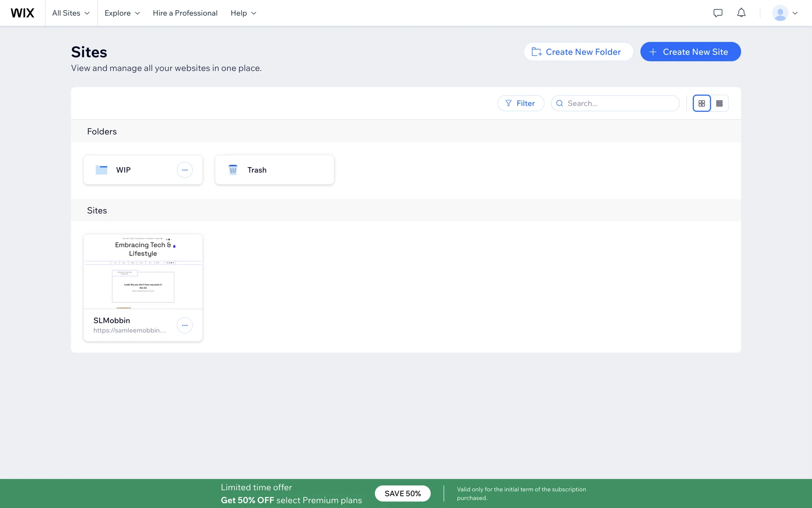Open Hire a Professional

pos(185,13)
